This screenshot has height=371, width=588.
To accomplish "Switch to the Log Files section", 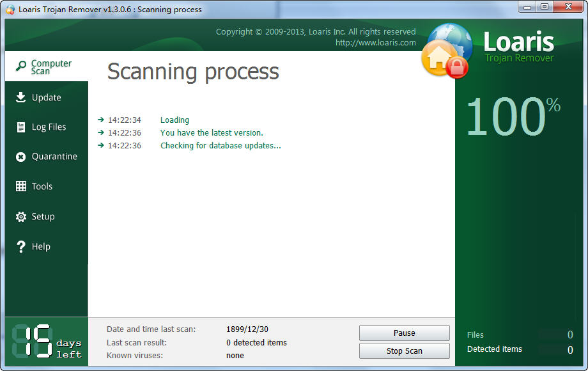I will pos(49,127).
